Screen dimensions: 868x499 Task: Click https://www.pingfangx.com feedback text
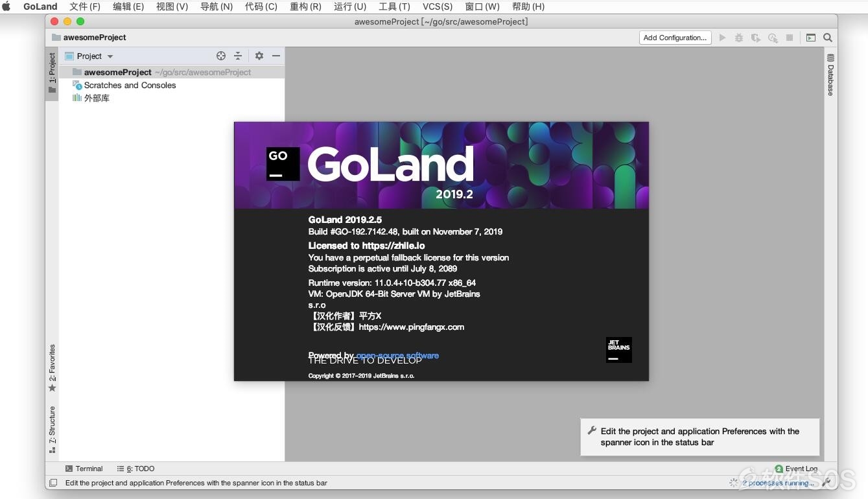coord(411,327)
